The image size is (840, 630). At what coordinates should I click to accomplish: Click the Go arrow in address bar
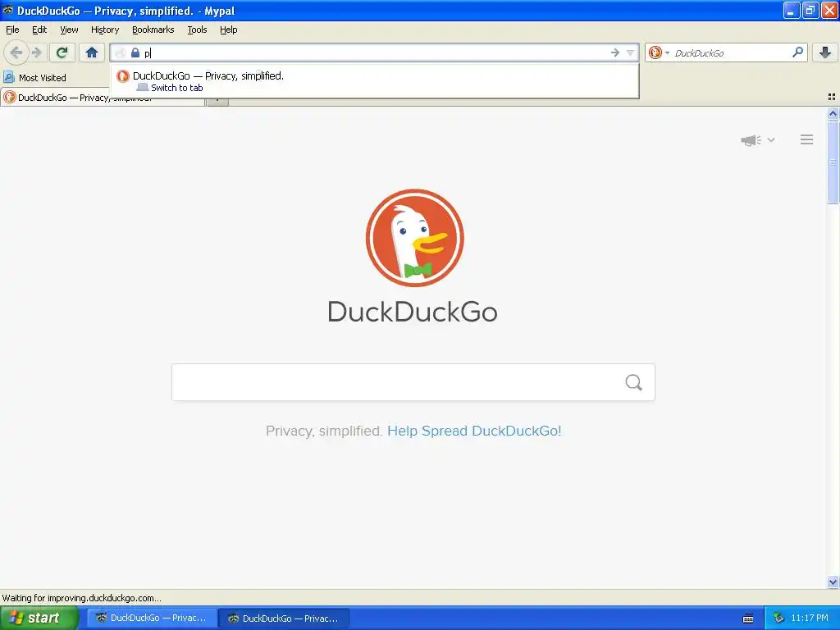[615, 52]
